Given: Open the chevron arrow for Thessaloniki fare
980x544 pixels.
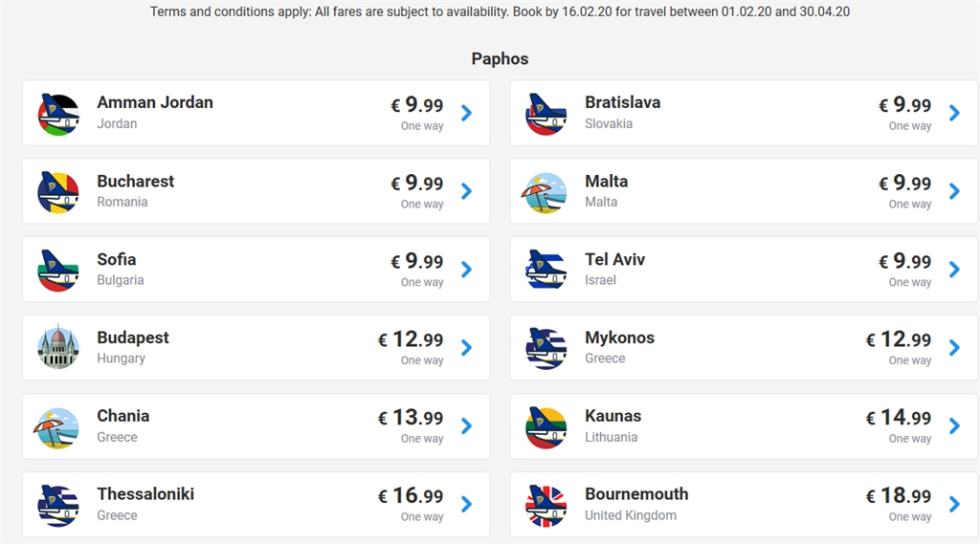Looking at the screenshot, I should pos(466,504).
